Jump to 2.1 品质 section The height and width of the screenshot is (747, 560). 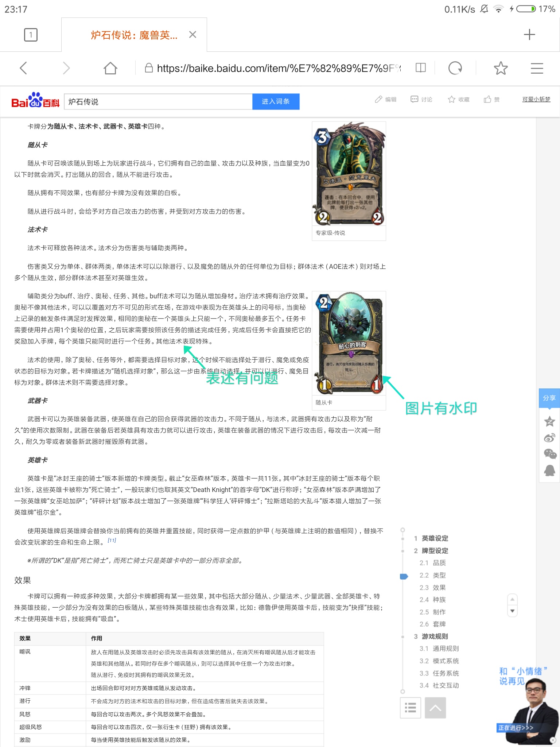pyautogui.click(x=433, y=563)
